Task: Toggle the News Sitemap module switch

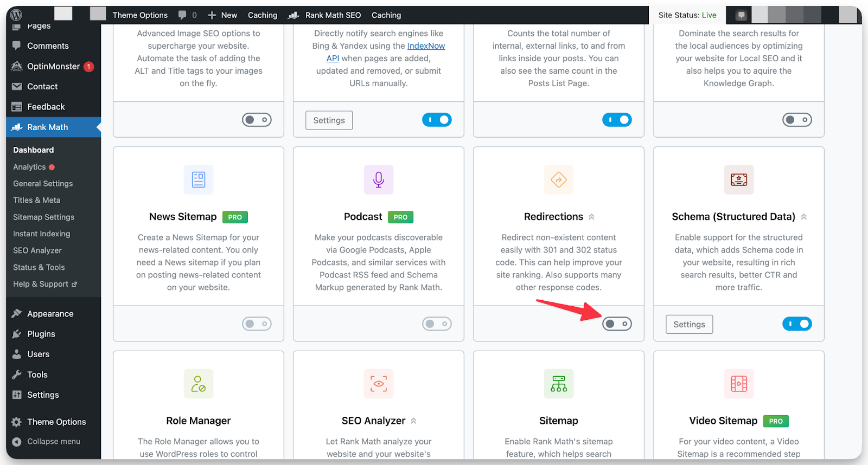Action: pos(257,324)
